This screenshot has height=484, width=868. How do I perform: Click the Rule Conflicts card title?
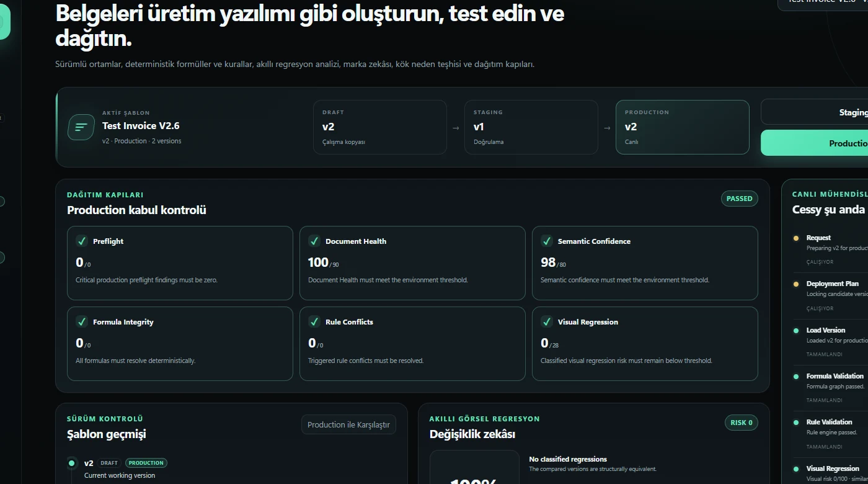349,322
